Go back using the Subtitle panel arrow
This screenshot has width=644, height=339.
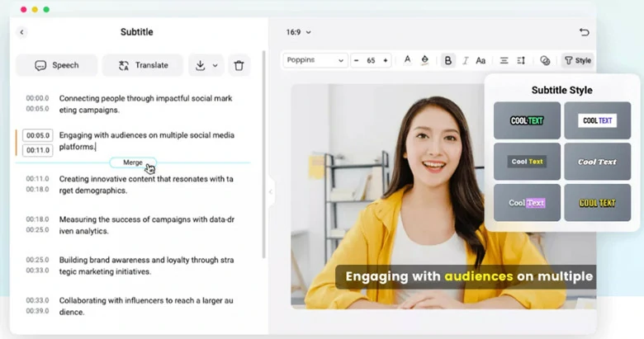(x=21, y=32)
